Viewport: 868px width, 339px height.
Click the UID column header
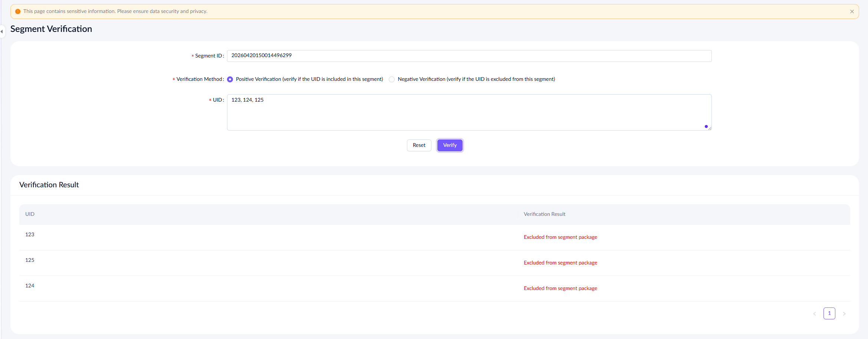click(30, 214)
